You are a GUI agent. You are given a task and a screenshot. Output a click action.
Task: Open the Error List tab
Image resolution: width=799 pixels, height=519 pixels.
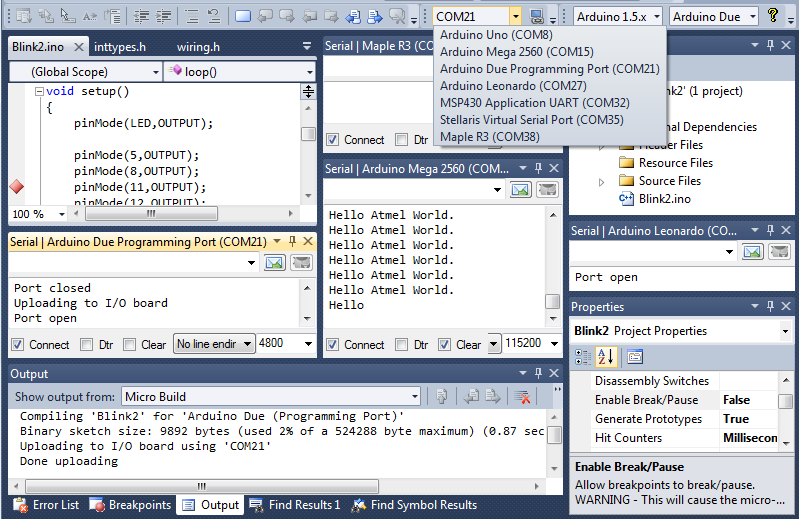[46, 505]
